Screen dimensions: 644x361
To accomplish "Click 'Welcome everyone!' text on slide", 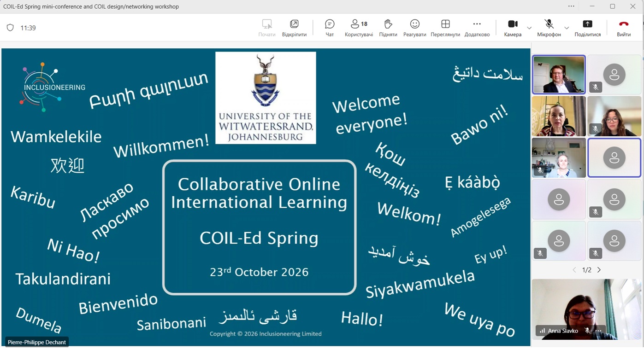I will pos(370,114).
